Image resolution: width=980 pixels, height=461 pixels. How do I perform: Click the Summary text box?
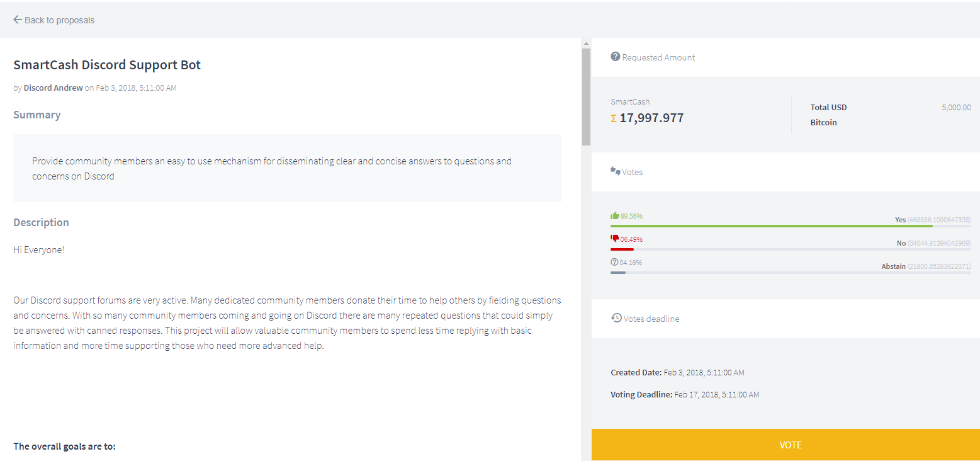pos(288,168)
